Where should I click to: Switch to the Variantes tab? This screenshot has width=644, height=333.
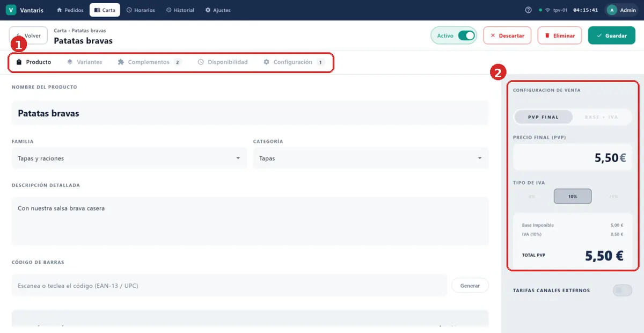click(84, 62)
